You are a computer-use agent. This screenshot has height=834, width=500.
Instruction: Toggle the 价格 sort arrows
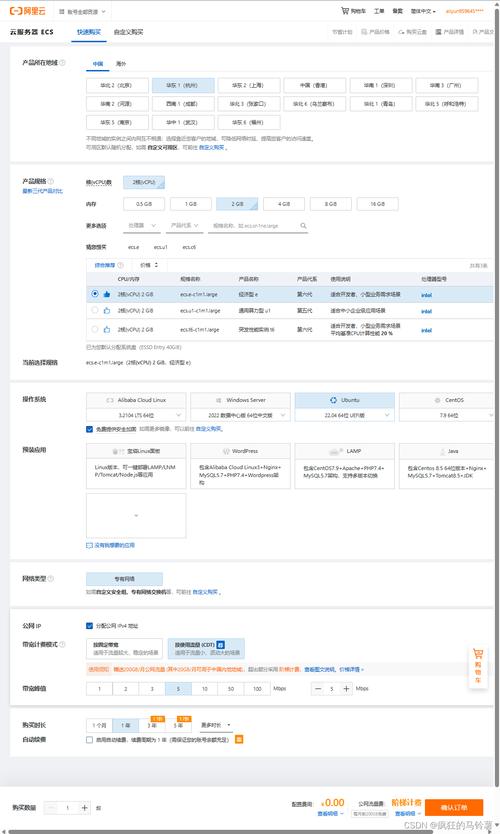point(156,265)
